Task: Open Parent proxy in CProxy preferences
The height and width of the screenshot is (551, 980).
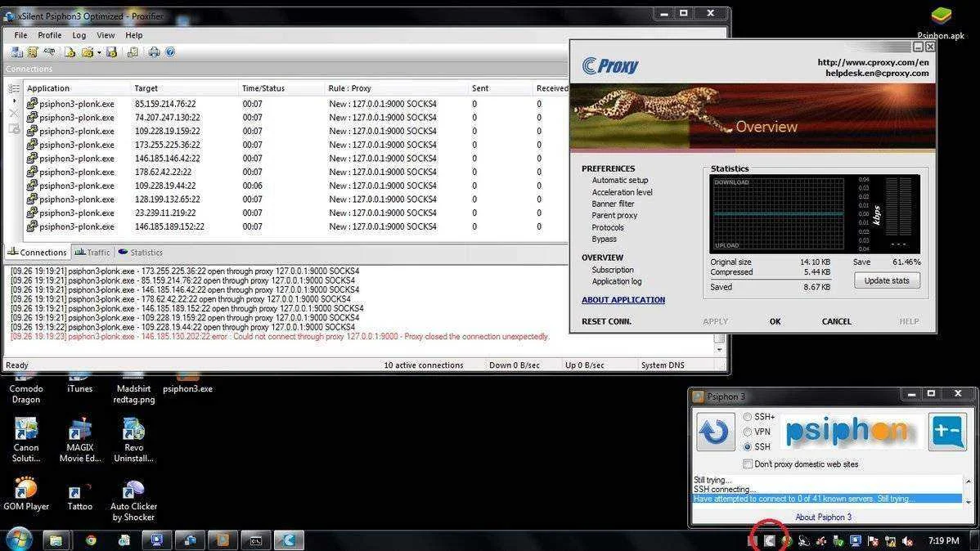Action: click(x=614, y=216)
